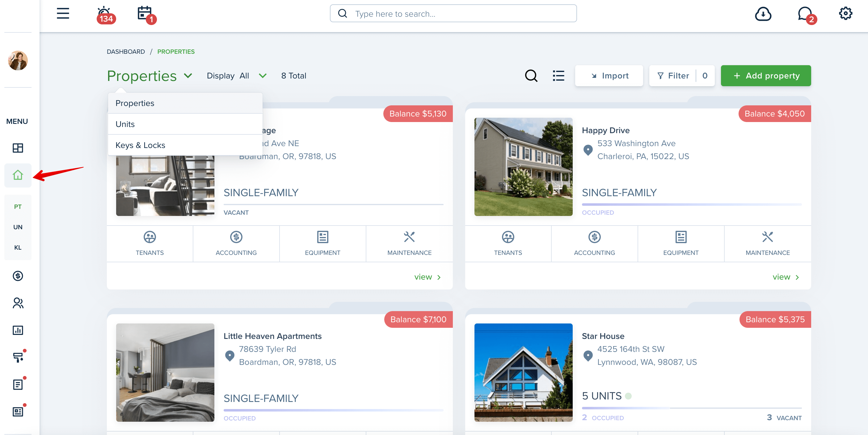This screenshot has width=868, height=435.
Task: Click the 8 Total count label
Action: pos(293,76)
